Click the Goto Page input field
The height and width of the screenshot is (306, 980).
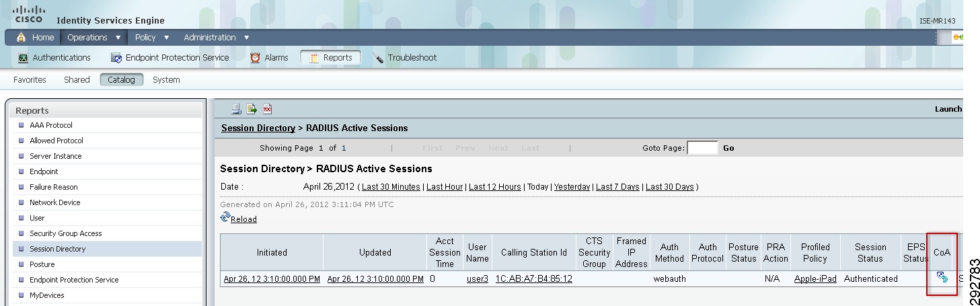702,148
